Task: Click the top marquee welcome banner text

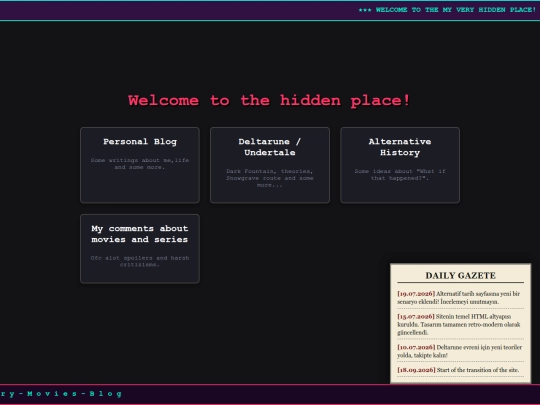Action: (x=447, y=10)
